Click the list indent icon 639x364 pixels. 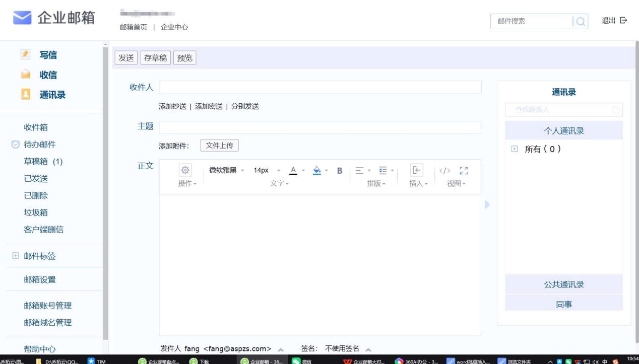click(x=382, y=170)
